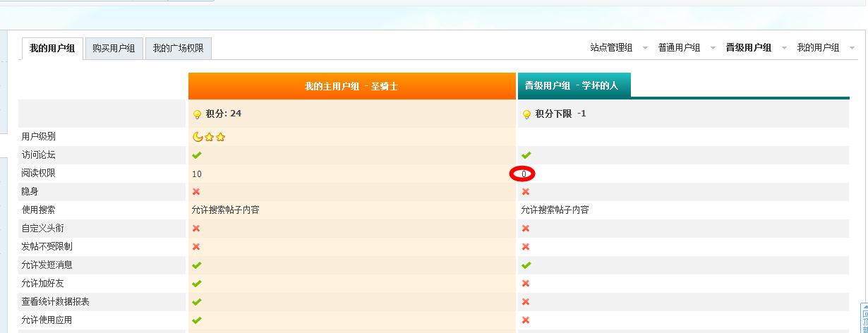868x333 pixels.
Task: Click red cross for 允许使用应用 in 学坏的人 column
Action: coord(526,320)
